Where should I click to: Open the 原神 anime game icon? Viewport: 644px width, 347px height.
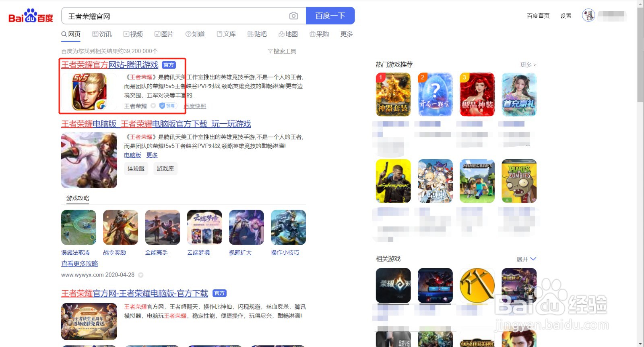[x=435, y=181]
